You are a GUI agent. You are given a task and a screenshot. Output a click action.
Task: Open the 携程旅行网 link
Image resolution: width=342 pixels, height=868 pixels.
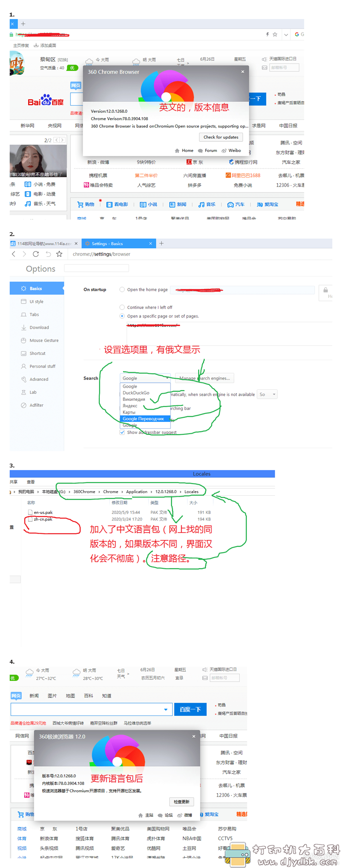pyautogui.click(x=243, y=162)
